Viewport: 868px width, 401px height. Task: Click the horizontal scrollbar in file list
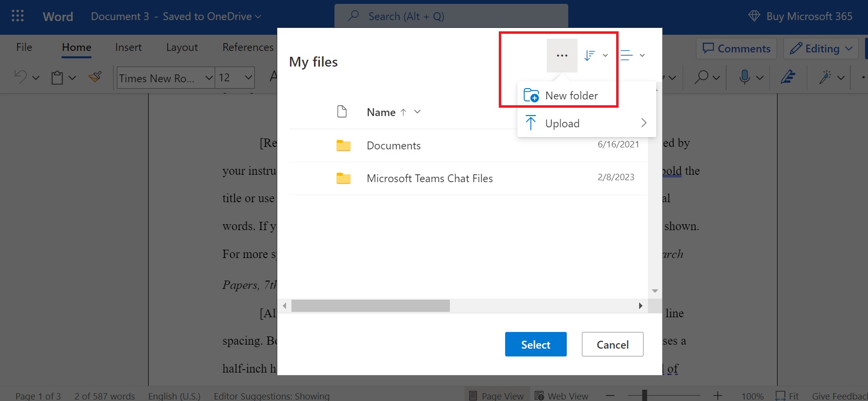pos(370,306)
